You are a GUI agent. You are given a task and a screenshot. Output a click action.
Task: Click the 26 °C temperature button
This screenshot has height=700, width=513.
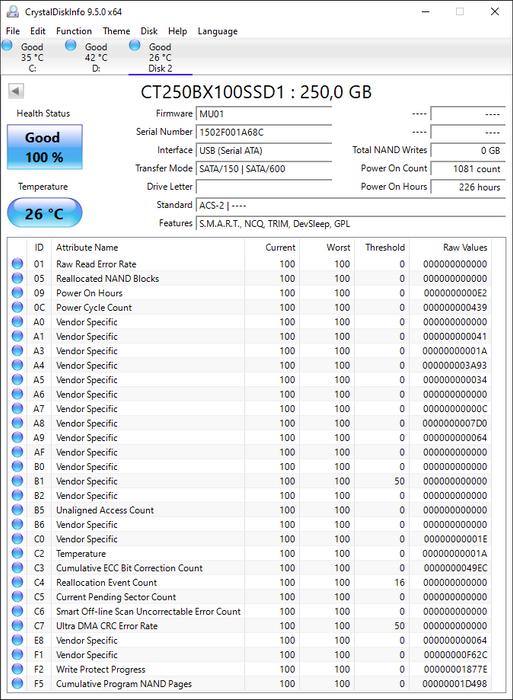click(x=45, y=212)
